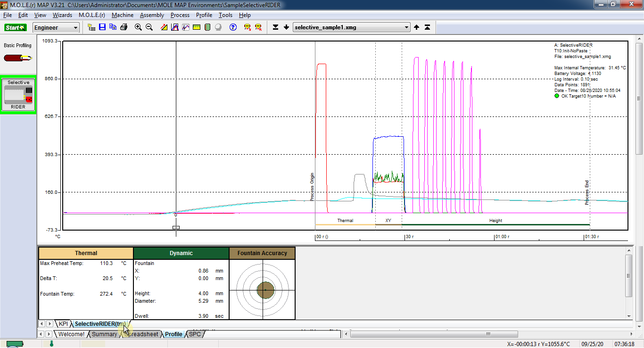Click the green Start button

tap(16, 27)
